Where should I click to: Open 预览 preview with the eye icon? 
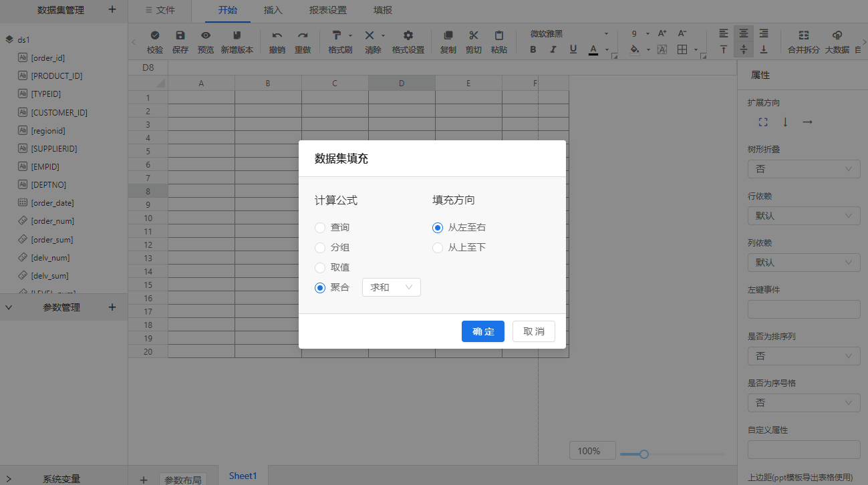[x=206, y=35]
